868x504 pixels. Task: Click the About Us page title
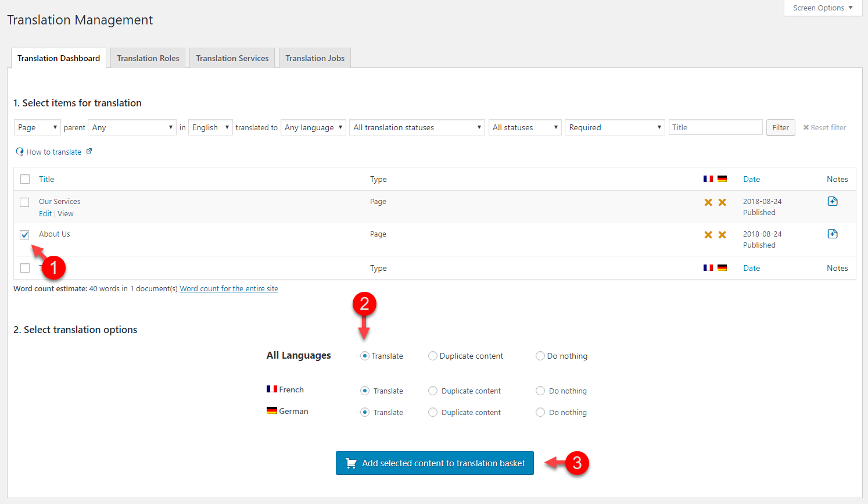pyautogui.click(x=55, y=234)
